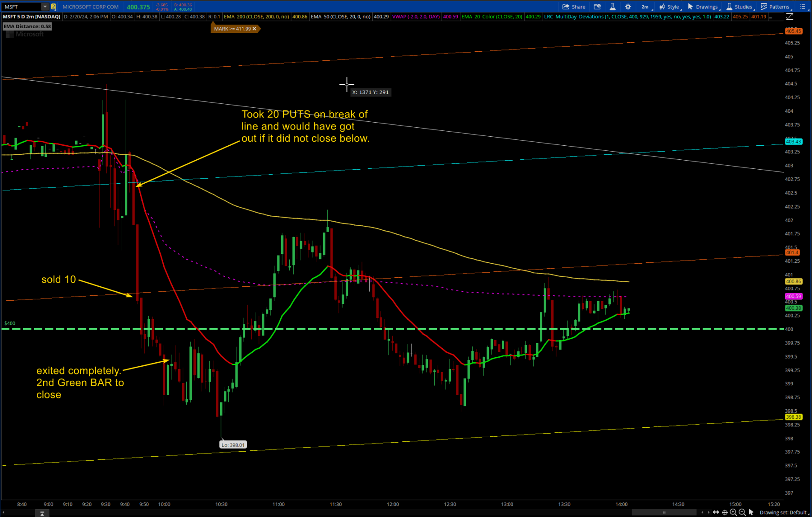Type in the MSFT symbol input field
The height and width of the screenshot is (517, 812).
pyautogui.click(x=21, y=6)
